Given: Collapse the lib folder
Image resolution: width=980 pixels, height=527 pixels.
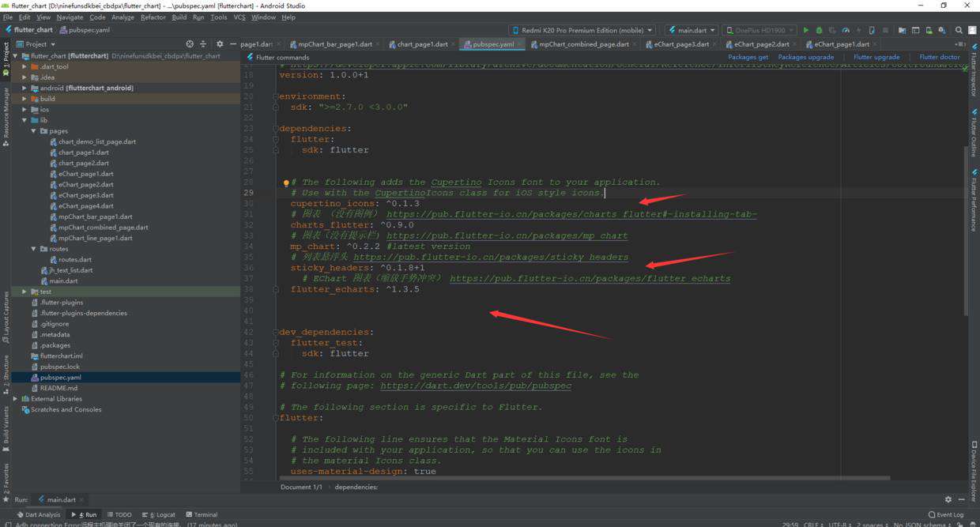Looking at the screenshot, I should (25, 120).
